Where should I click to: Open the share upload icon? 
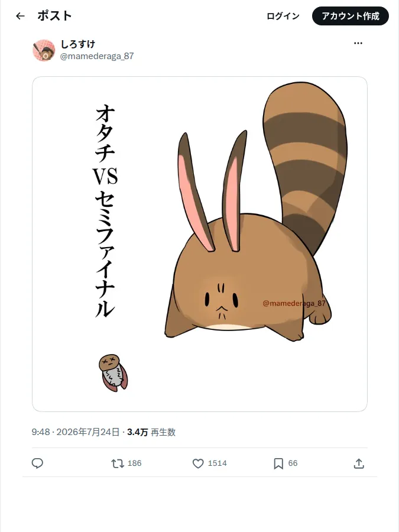coord(359,463)
